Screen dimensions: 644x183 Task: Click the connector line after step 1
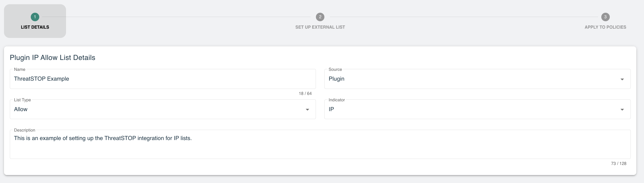175,17
